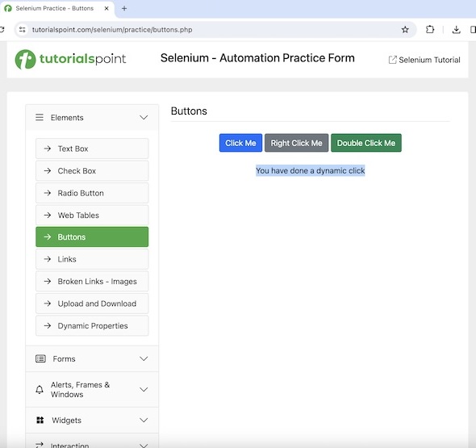Open the Check Box page
The height and width of the screenshot is (448, 476).
point(92,170)
